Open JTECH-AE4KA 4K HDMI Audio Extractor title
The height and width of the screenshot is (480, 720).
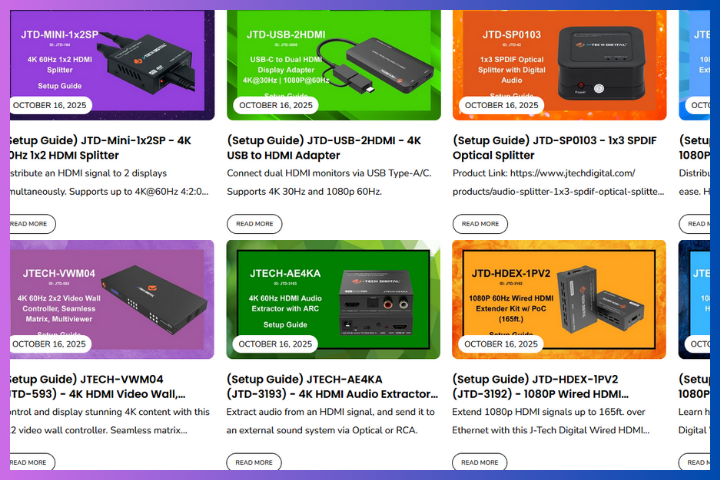click(x=332, y=387)
